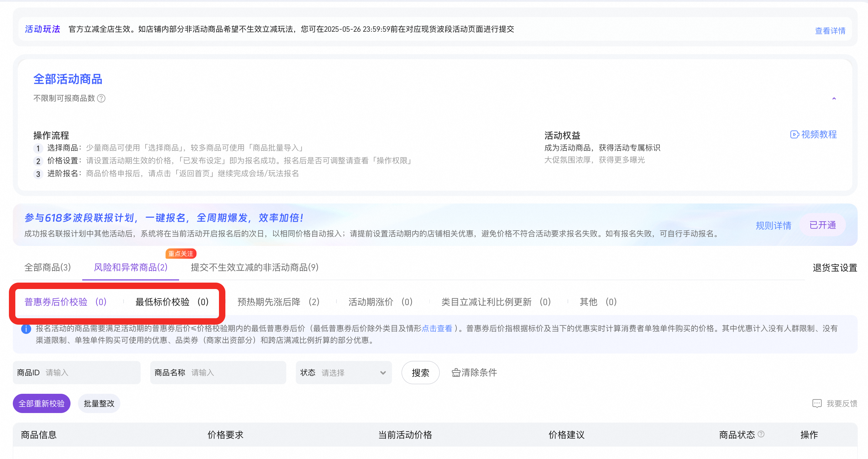Click the blue info icon in notice
Image resolution: width=868 pixels, height=459 pixels.
[26, 329]
